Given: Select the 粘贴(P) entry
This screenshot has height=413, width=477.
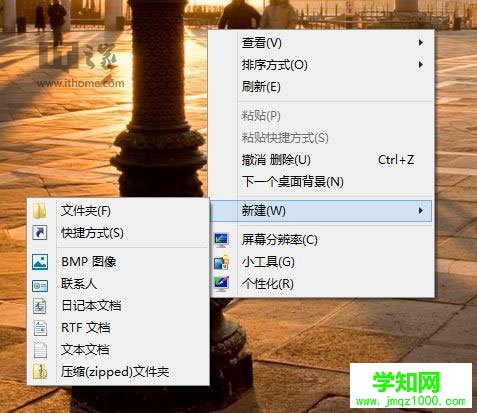Looking at the screenshot, I should 321,116.
